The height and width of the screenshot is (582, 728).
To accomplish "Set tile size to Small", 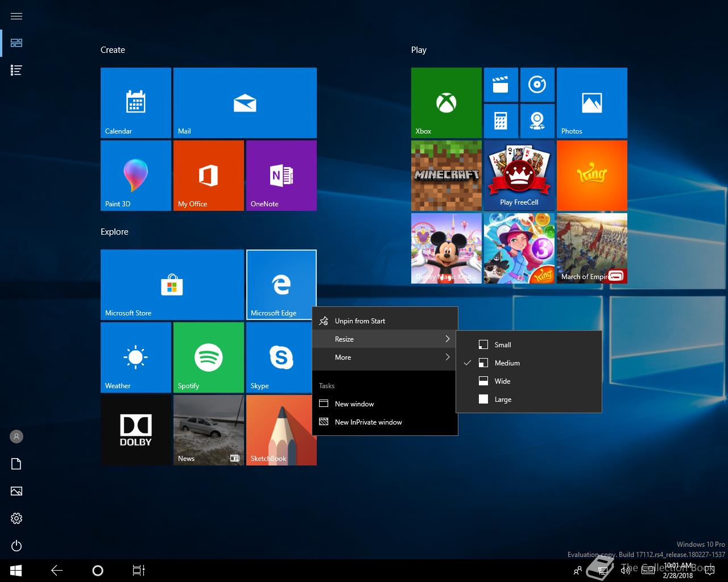I will tap(529, 345).
